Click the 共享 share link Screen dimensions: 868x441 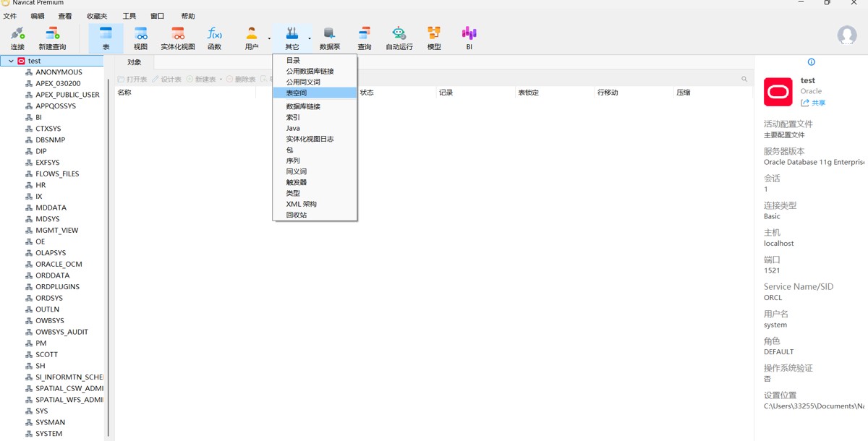813,103
